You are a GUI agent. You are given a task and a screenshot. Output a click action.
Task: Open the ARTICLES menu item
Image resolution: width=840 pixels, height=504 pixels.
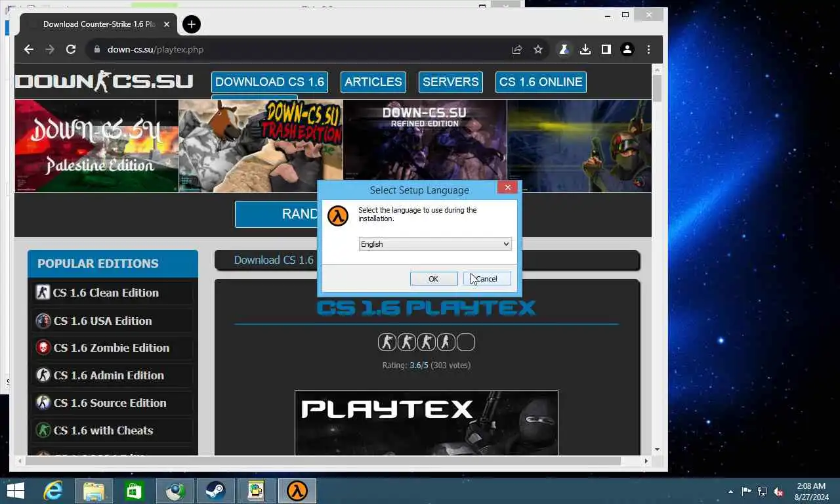tap(373, 82)
